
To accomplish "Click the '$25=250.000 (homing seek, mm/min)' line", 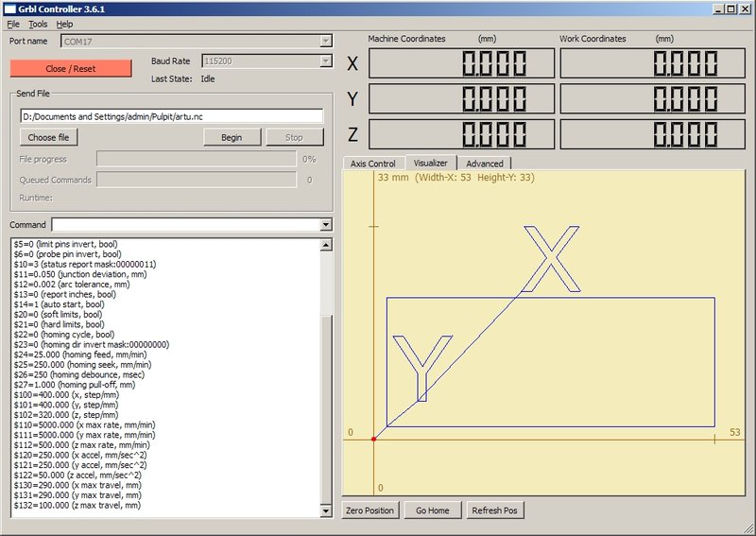I will tap(82, 365).
